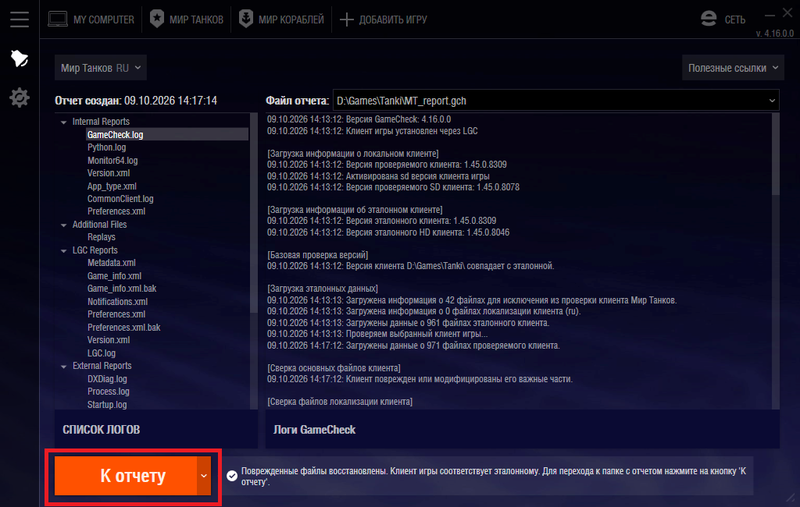Open Game_info.xml entry
800x507 pixels.
click(114, 276)
